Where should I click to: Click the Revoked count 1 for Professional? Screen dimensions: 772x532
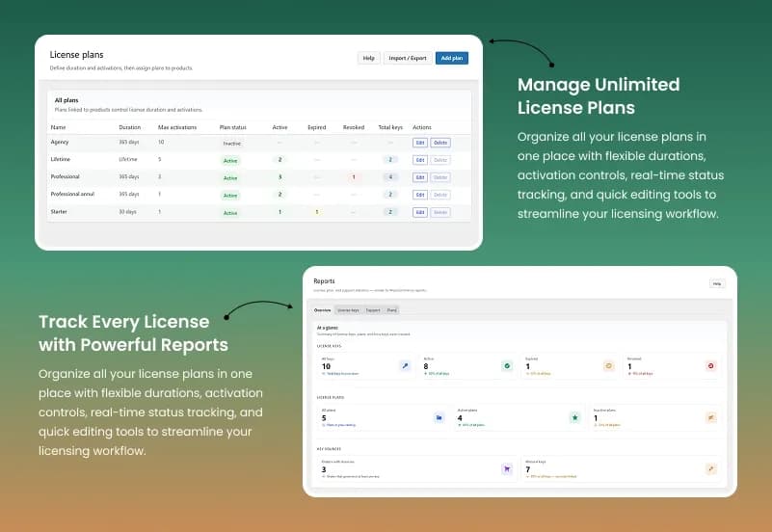354,177
